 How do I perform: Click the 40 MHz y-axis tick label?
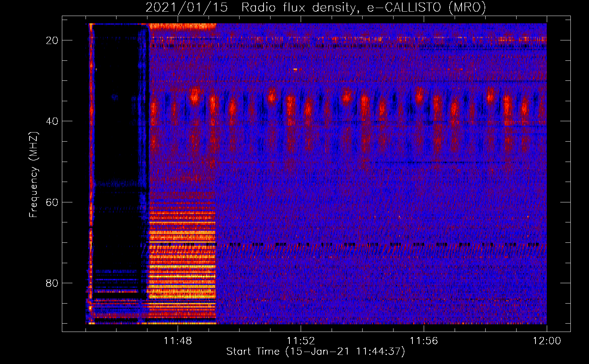pyautogui.click(x=52, y=121)
